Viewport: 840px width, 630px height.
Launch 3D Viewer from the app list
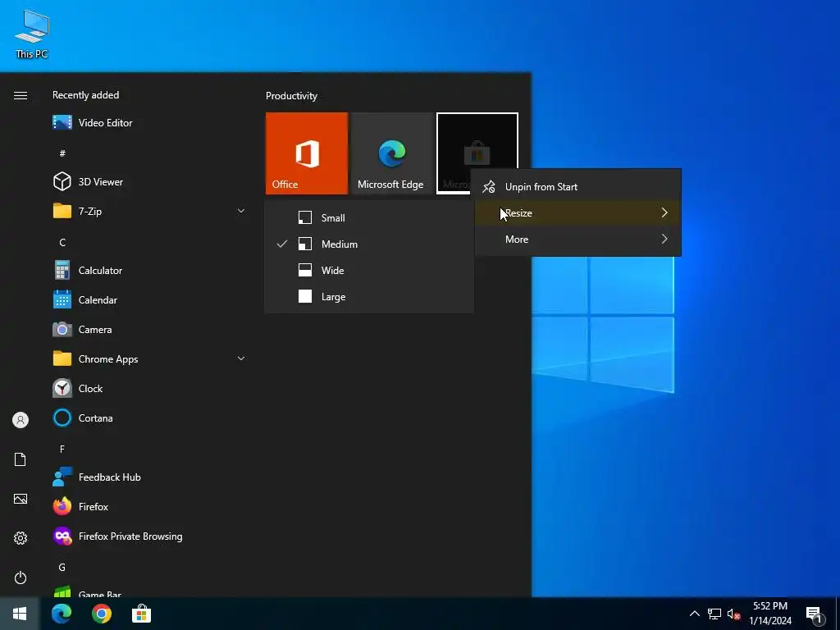pyautogui.click(x=149, y=181)
